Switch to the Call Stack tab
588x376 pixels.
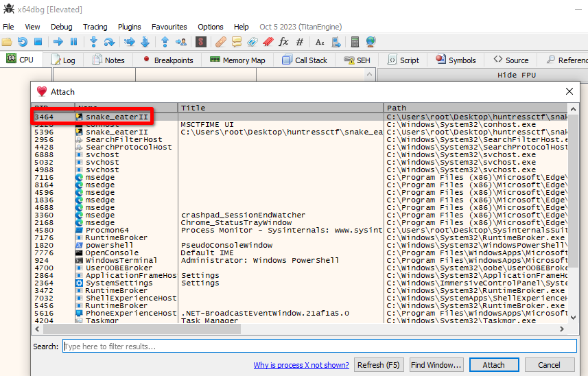(x=305, y=60)
